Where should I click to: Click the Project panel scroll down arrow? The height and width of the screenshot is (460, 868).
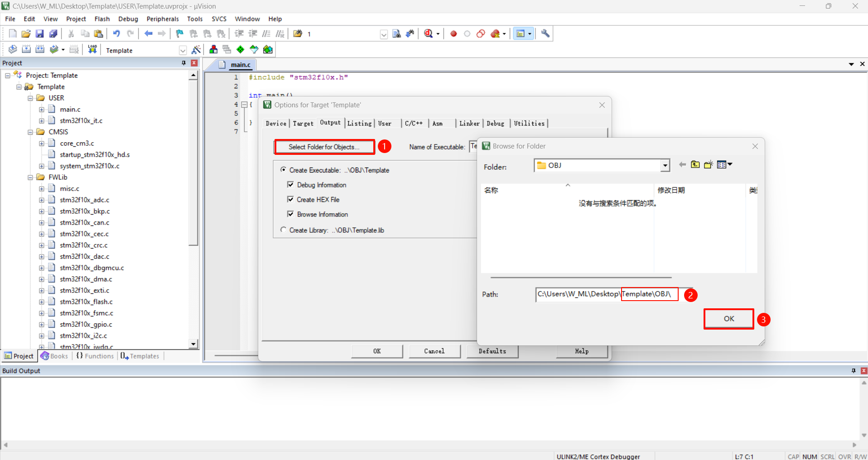193,344
